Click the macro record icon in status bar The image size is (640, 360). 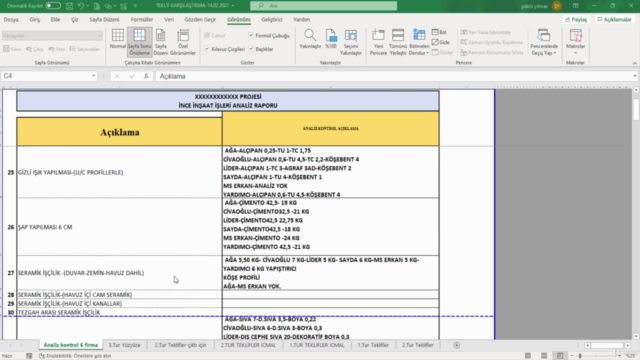coord(29,356)
